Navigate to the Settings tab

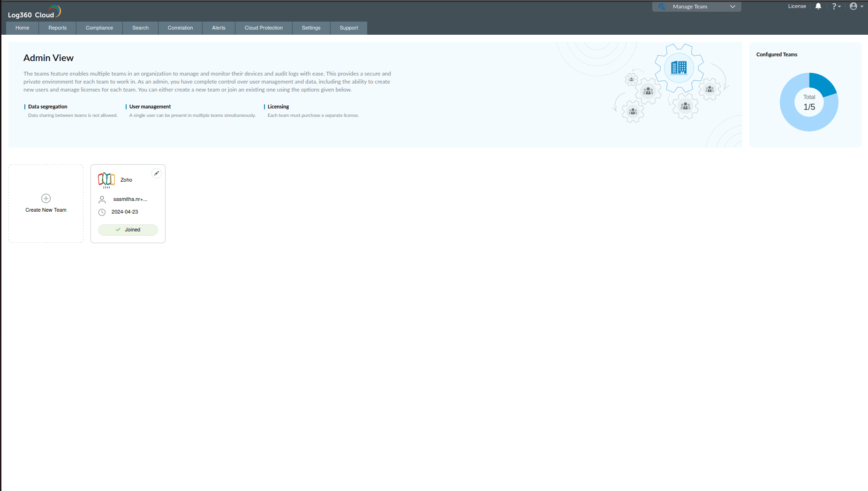click(311, 28)
